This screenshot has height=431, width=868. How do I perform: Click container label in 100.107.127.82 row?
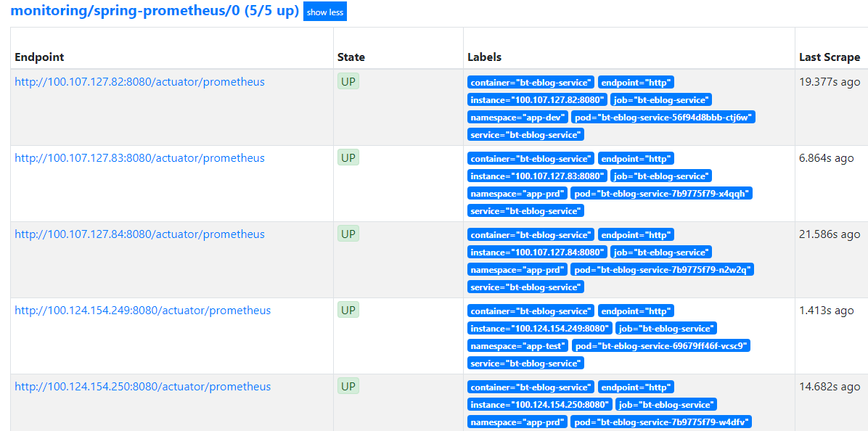[x=531, y=83]
